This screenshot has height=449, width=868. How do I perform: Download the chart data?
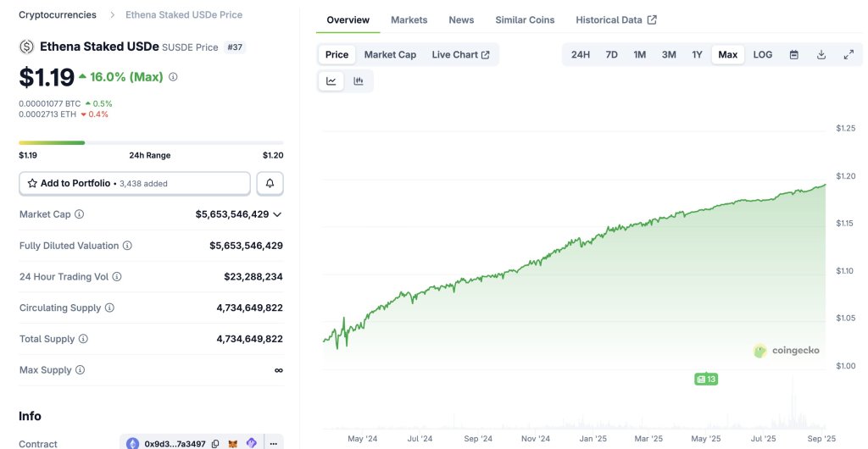(821, 54)
